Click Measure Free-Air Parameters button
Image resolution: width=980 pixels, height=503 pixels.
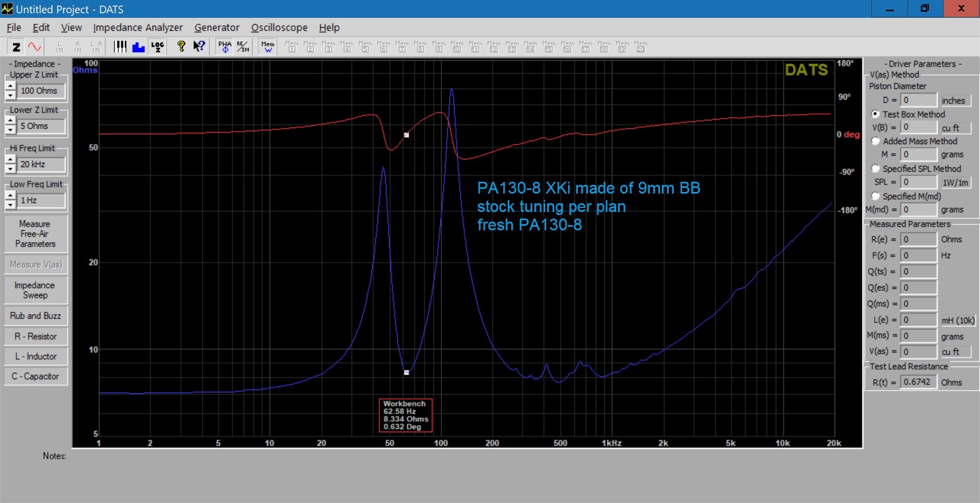click(x=35, y=234)
